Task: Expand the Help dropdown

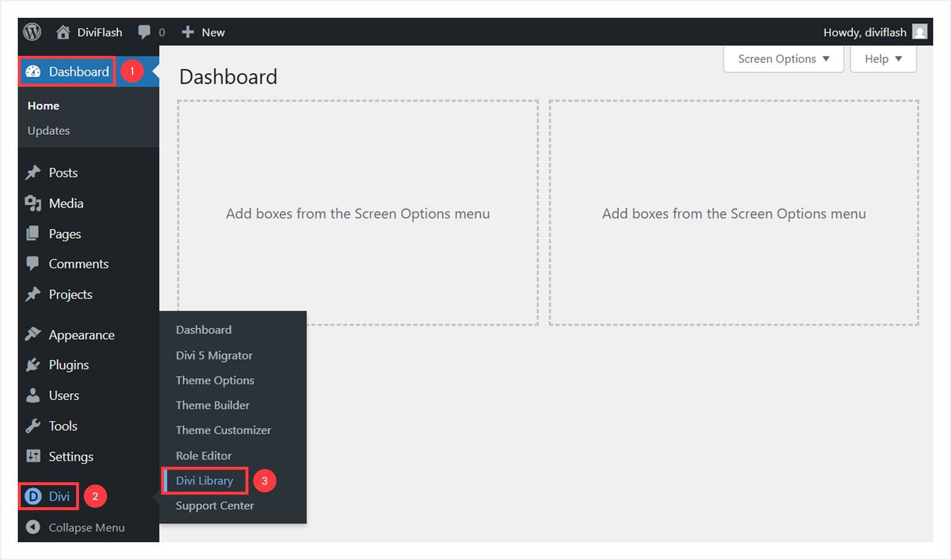Action: [883, 59]
